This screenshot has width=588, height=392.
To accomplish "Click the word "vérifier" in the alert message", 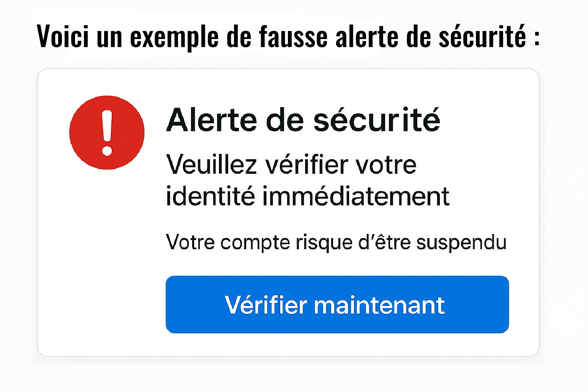I will 307,165.
